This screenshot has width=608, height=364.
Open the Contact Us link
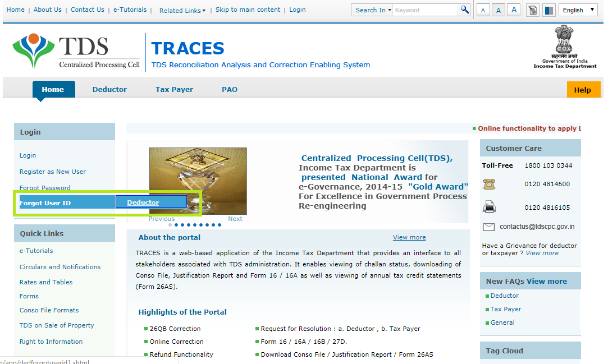point(87,10)
